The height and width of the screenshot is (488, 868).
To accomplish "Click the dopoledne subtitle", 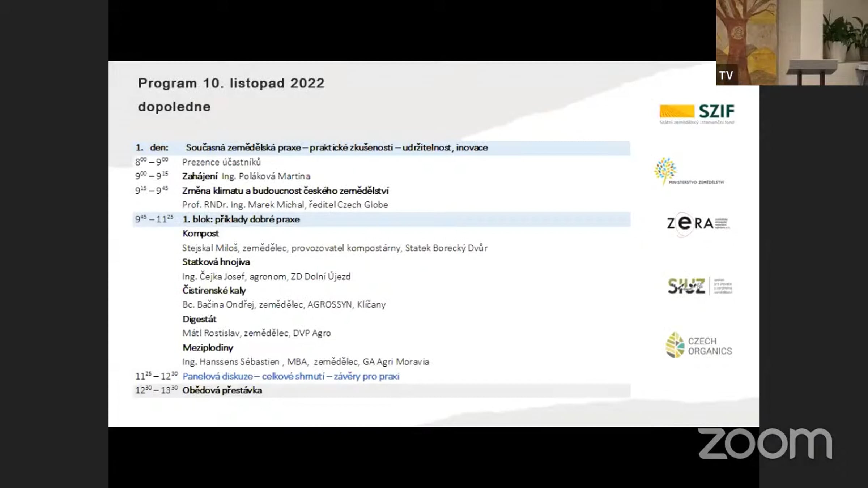I will 174,107.
